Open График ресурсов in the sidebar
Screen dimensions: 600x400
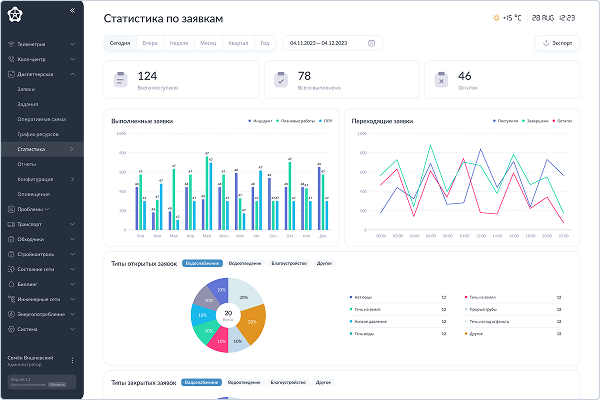[x=38, y=134]
